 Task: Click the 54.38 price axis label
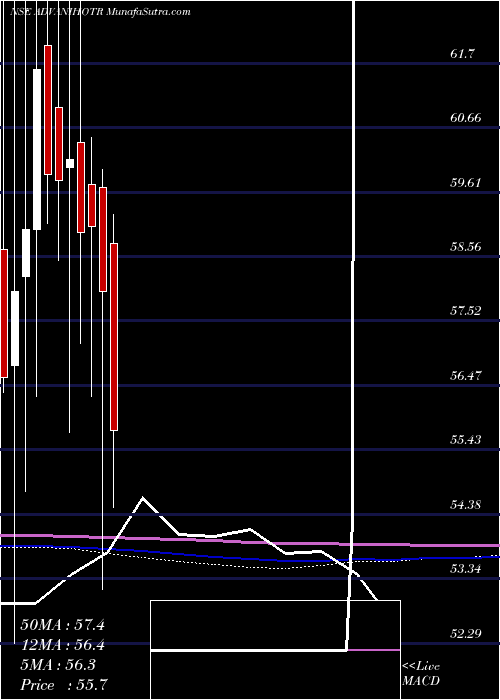(x=466, y=504)
